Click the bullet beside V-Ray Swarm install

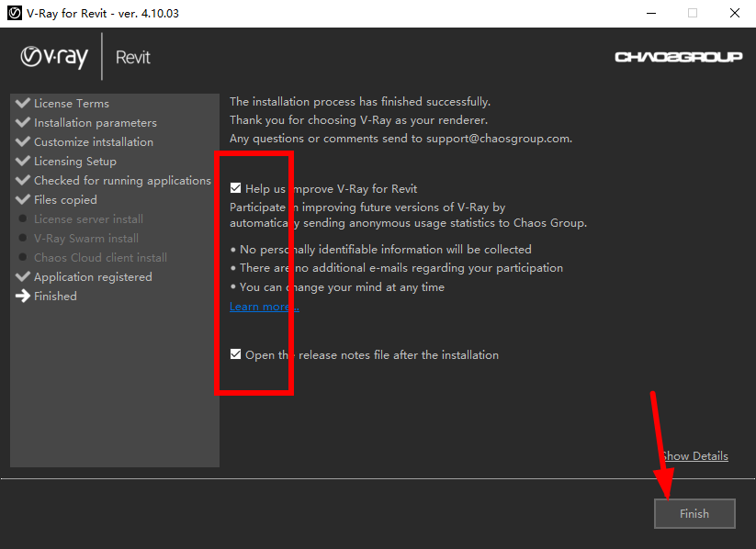(22, 238)
